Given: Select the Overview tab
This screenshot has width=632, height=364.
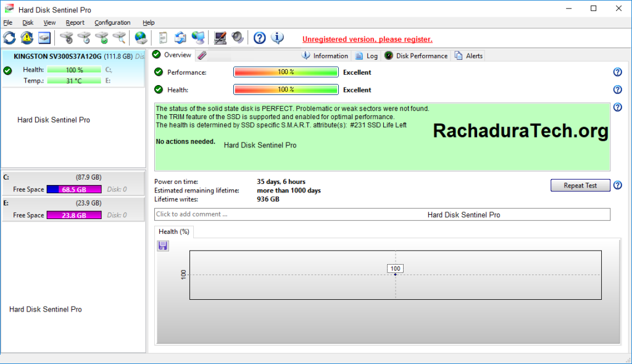Looking at the screenshot, I should (x=173, y=55).
